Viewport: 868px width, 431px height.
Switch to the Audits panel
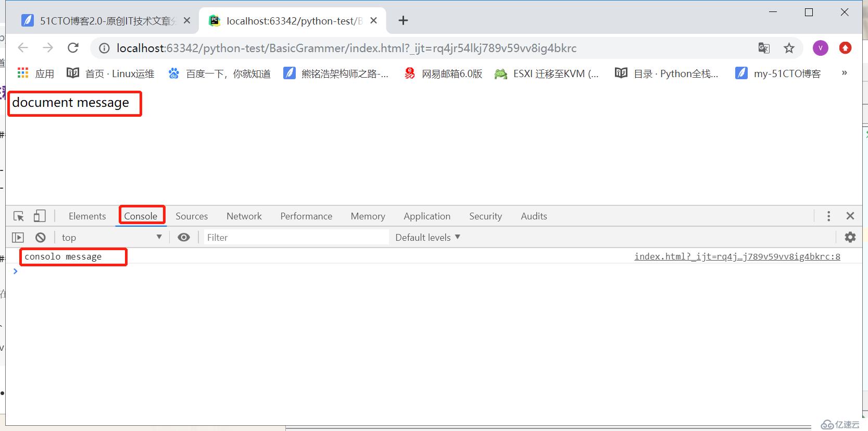coord(534,216)
